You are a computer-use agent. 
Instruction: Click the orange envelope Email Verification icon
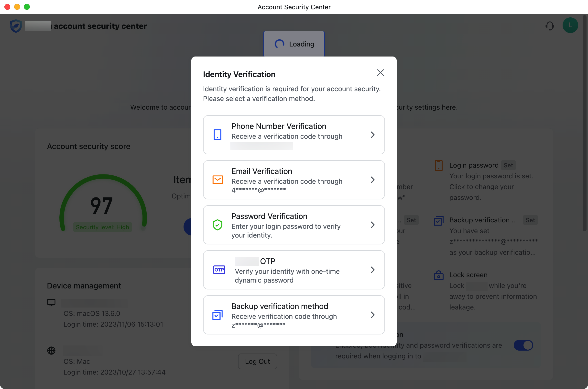[217, 180]
